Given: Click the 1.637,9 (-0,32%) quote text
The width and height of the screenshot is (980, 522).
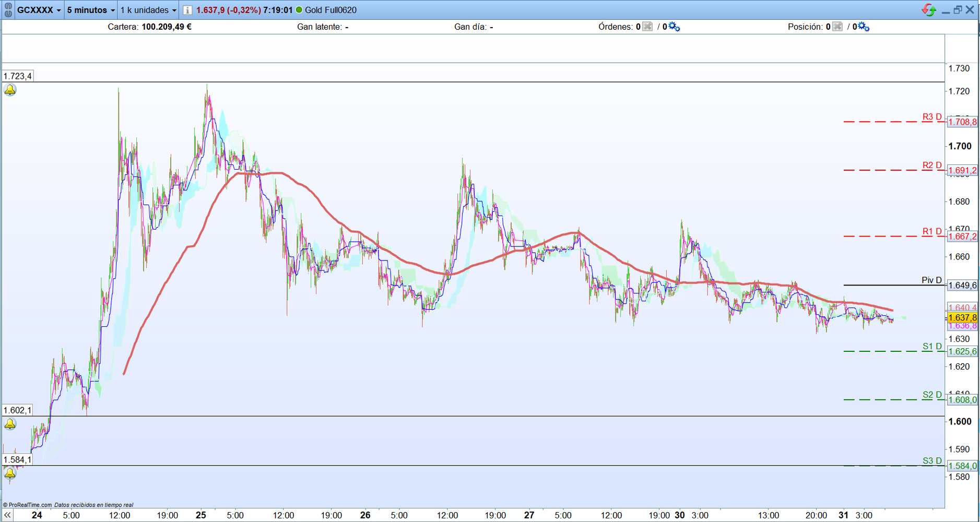Looking at the screenshot, I should coord(229,10).
